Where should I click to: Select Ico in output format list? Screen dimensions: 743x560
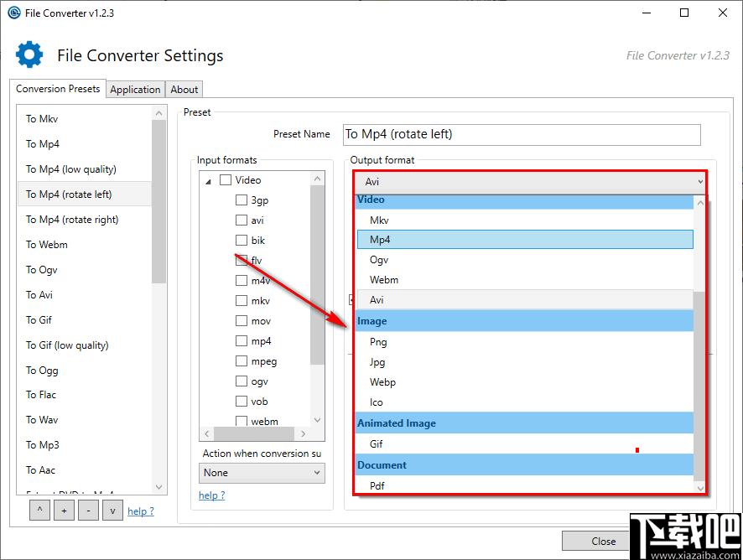525,402
